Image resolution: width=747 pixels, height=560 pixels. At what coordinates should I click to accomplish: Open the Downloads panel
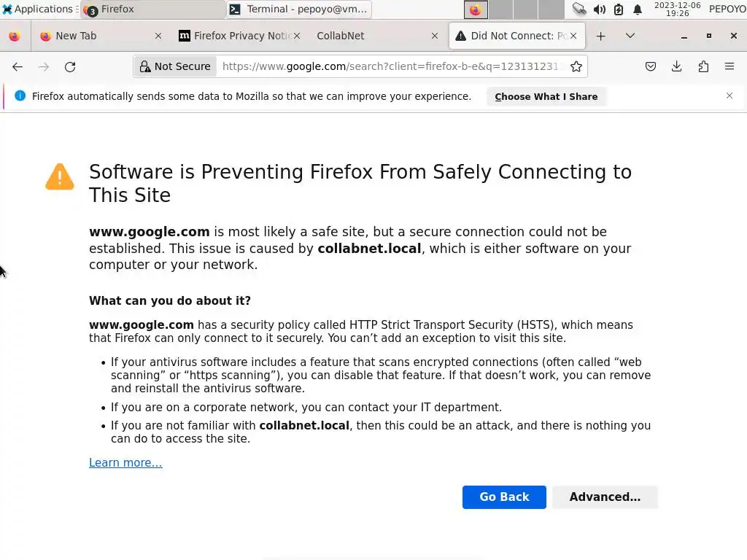pos(677,66)
